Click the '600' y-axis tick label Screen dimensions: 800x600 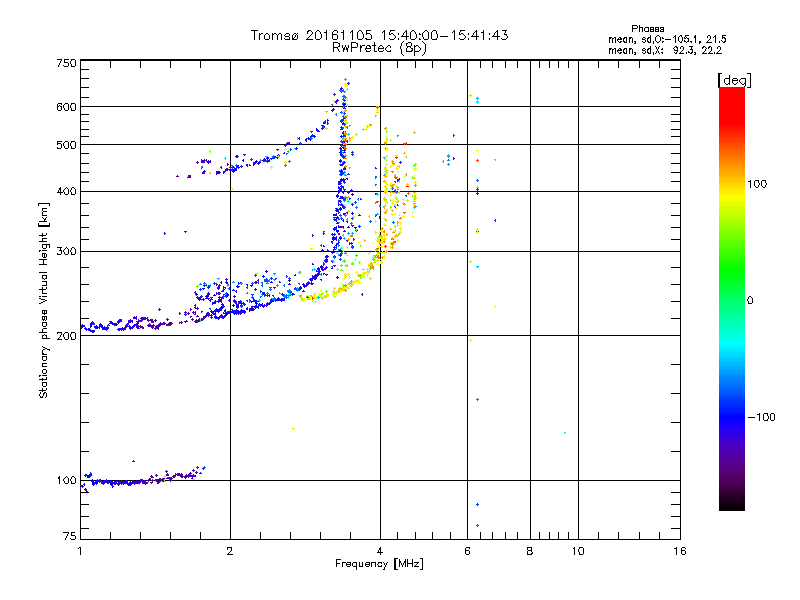click(66, 107)
